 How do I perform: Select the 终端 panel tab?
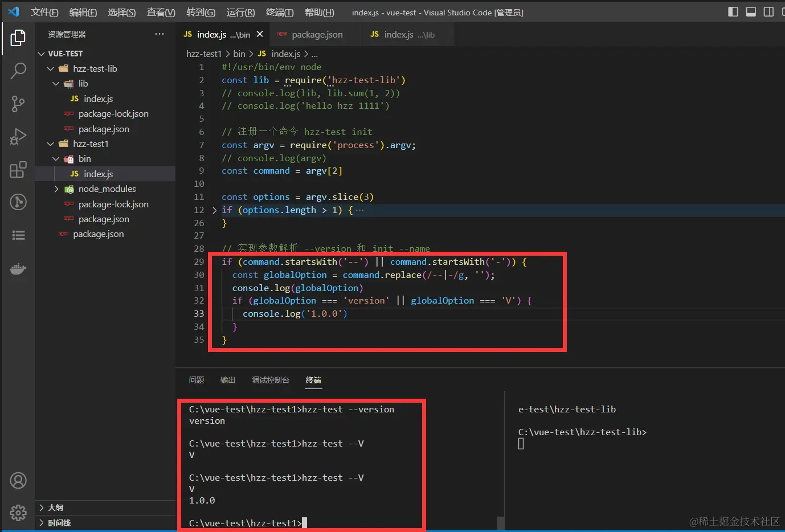313,380
